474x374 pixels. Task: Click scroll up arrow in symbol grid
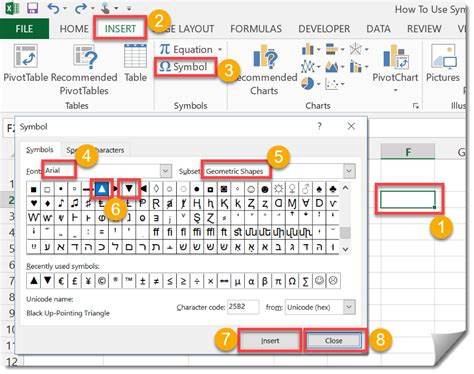click(x=345, y=188)
